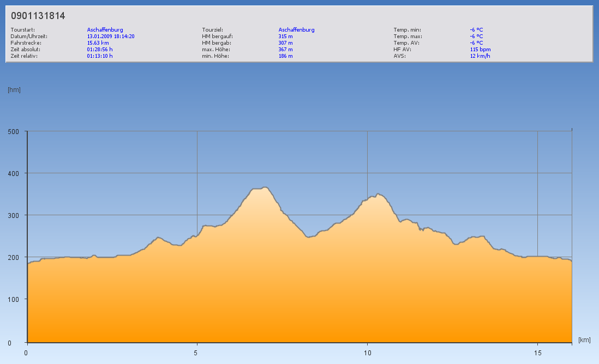Click the [hm] unit label above the chart
The image size is (599, 364).
tap(14, 90)
